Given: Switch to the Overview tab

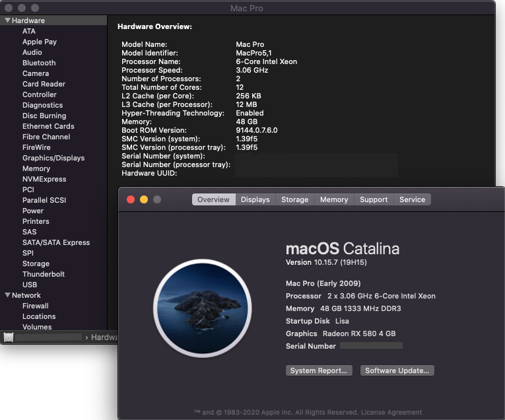Looking at the screenshot, I should 213,199.
